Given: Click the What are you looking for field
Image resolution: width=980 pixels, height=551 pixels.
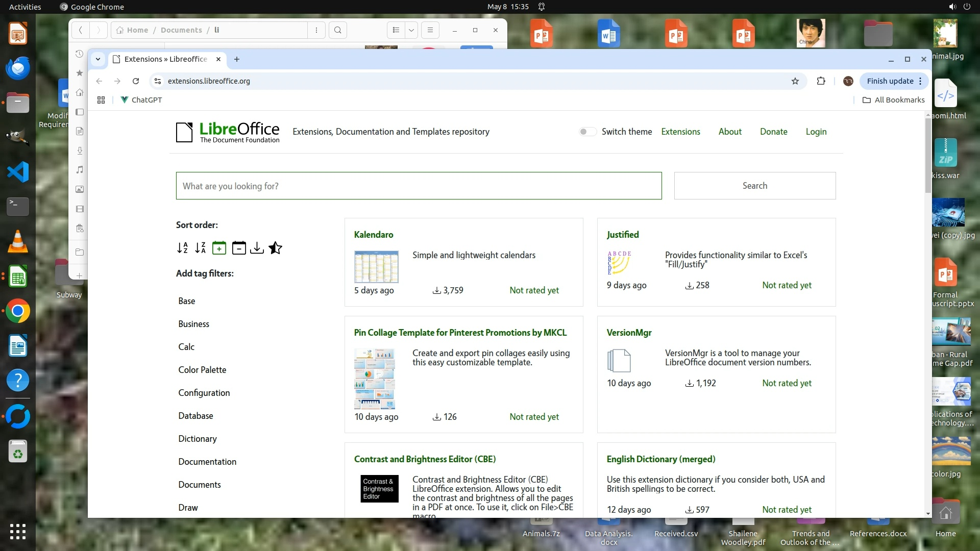Looking at the screenshot, I should pos(419,186).
